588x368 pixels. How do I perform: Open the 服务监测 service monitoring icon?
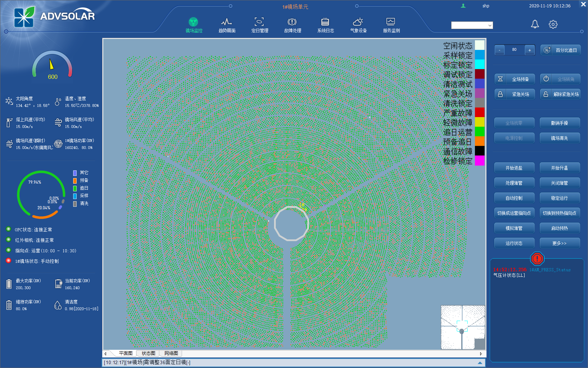pyautogui.click(x=391, y=22)
